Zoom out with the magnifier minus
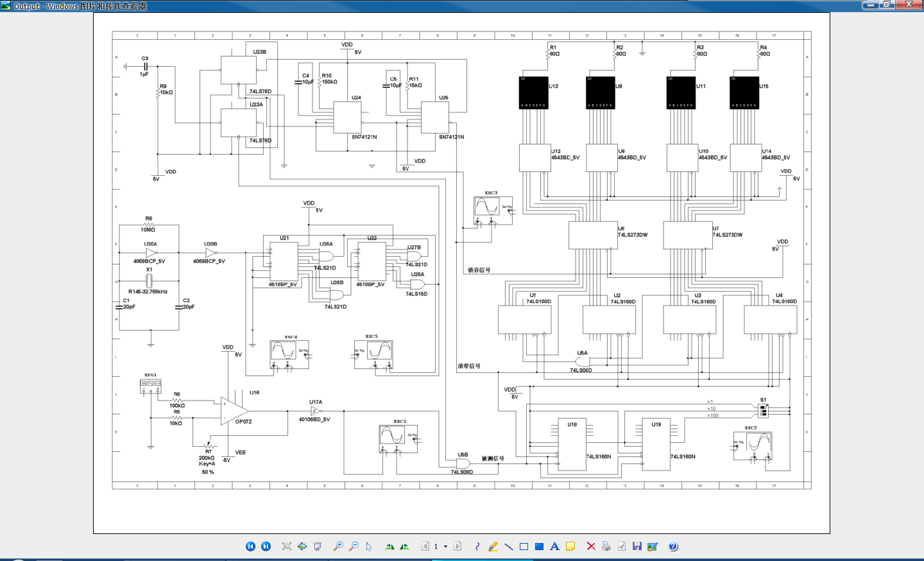This screenshot has height=561, width=924. click(x=354, y=546)
